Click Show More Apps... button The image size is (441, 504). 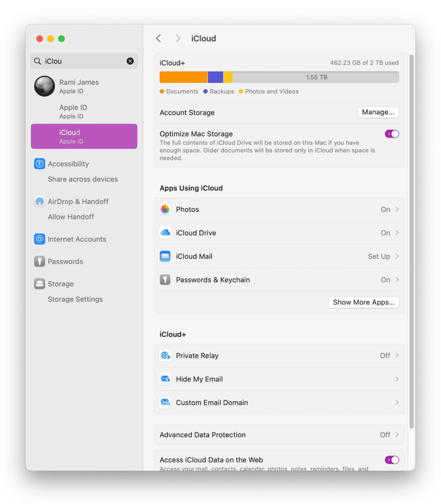click(x=364, y=302)
